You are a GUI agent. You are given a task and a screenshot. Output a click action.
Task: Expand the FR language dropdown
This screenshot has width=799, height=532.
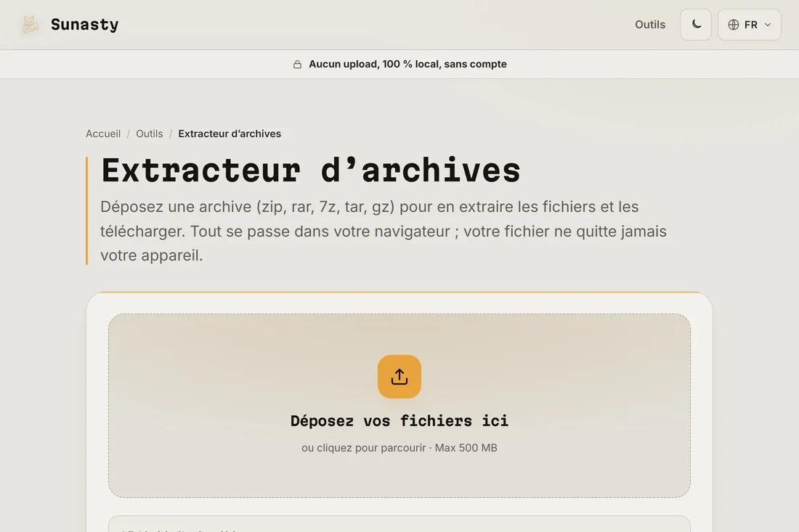click(x=749, y=25)
